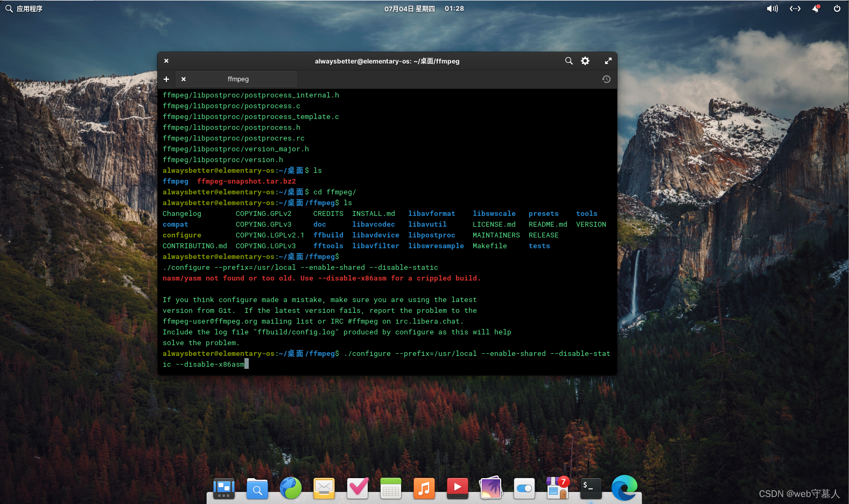
Task: Click the 'ffmpeg-snapshot.tar.bz2' file name
Action: point(247,181)
